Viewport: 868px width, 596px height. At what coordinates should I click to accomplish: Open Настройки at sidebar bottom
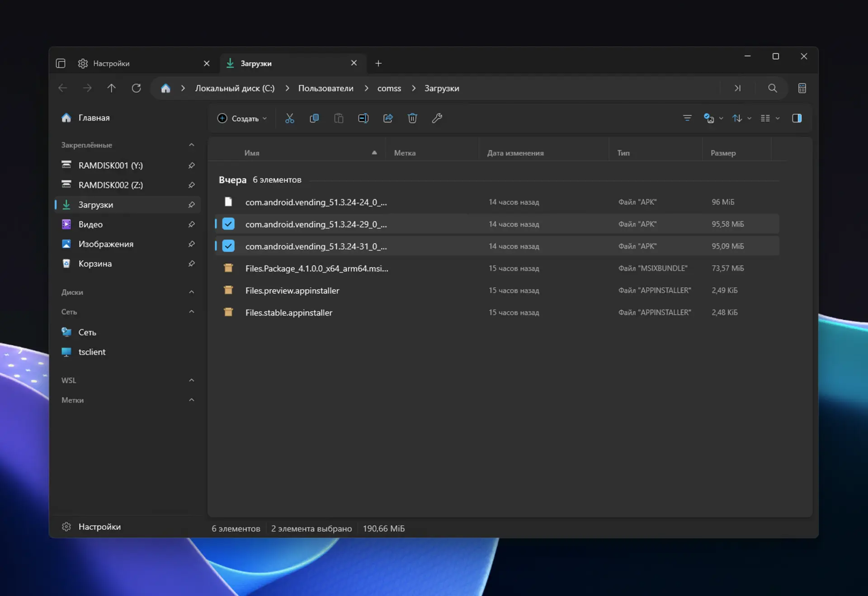[x=127, y=527]
